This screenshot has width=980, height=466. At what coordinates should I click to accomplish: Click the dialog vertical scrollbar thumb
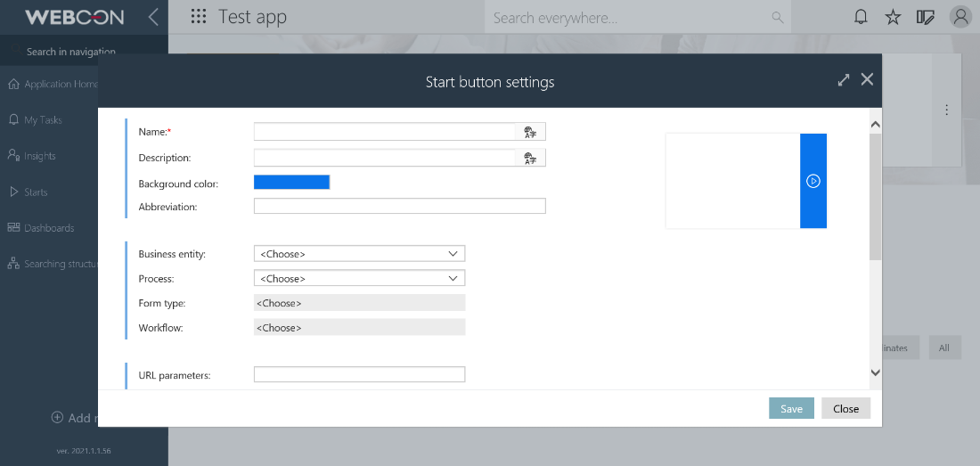pyautogui.click(x=875, y=196)
